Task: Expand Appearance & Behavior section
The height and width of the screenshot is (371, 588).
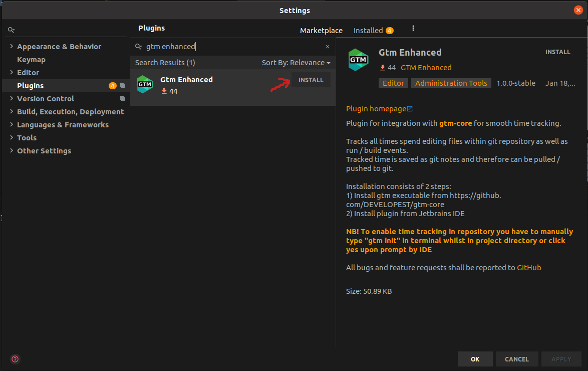Action: (x=12, y=46)
